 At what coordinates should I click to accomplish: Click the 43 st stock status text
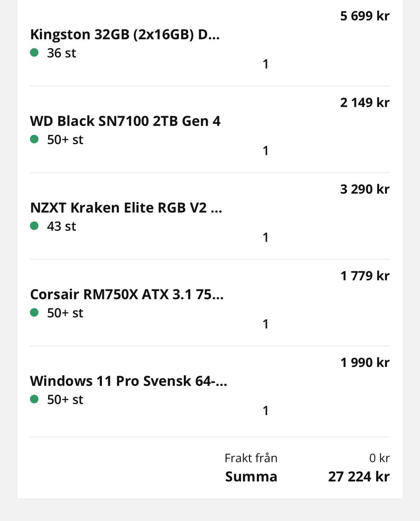pos(62,226)
